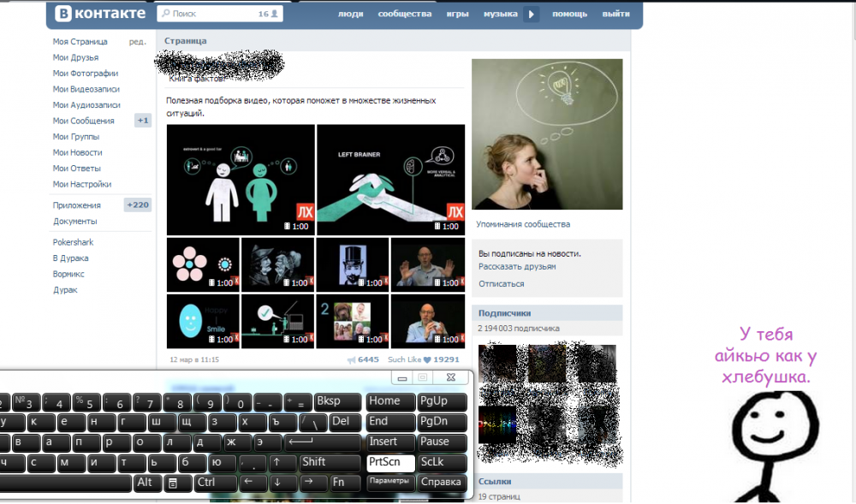Open Мои Видеозаписи in the left menu

[86, 89]
